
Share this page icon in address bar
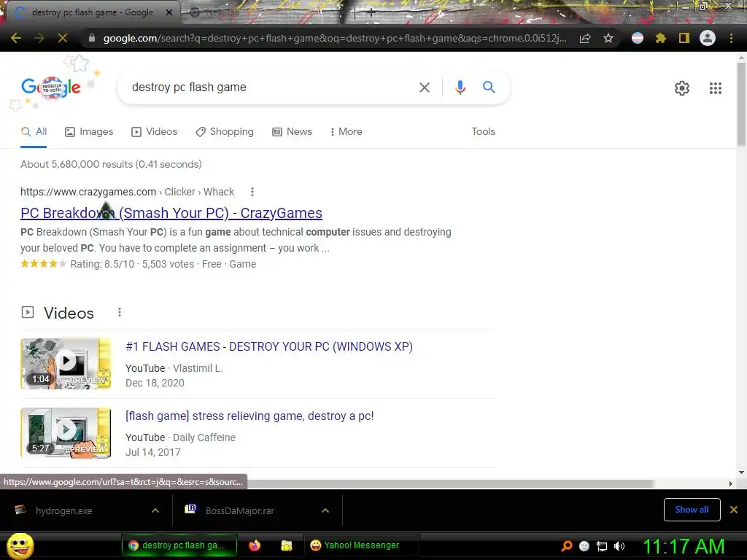[585, 38]
